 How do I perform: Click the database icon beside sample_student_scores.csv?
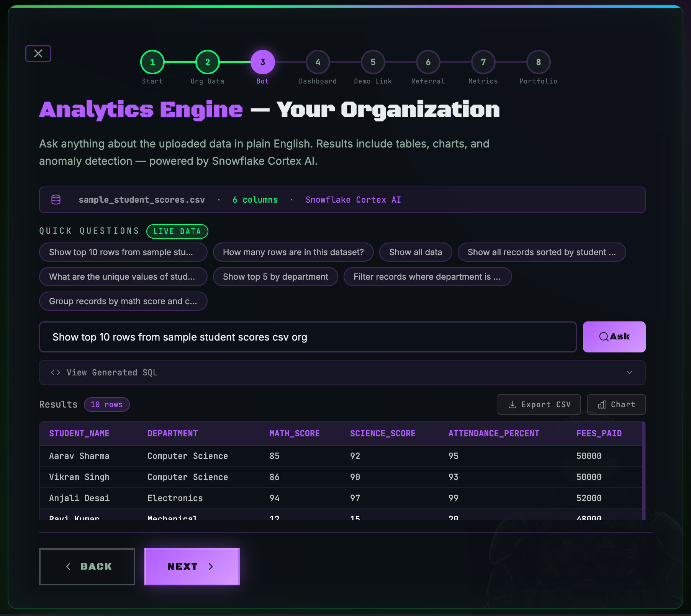click(56, 200)
